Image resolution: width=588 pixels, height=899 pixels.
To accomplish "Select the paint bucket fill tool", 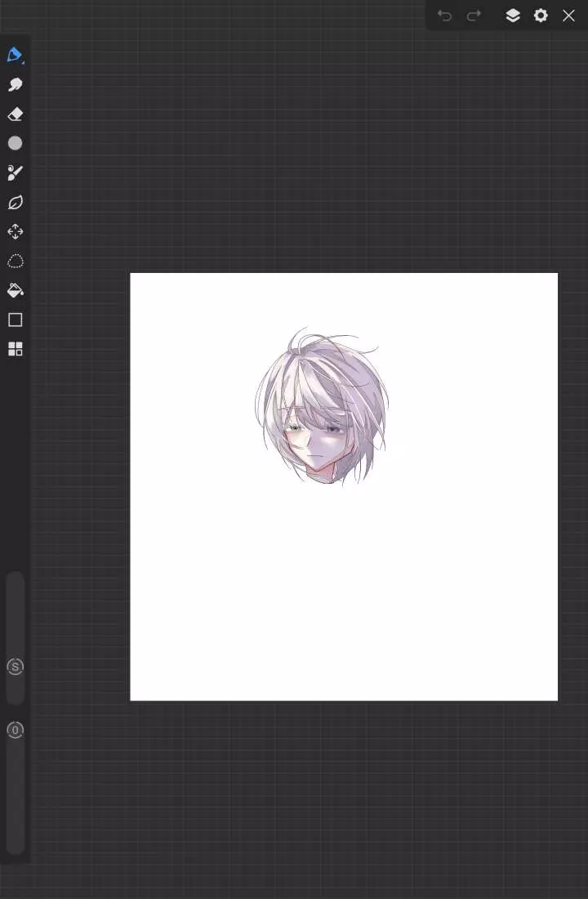I will coord(15,290).
